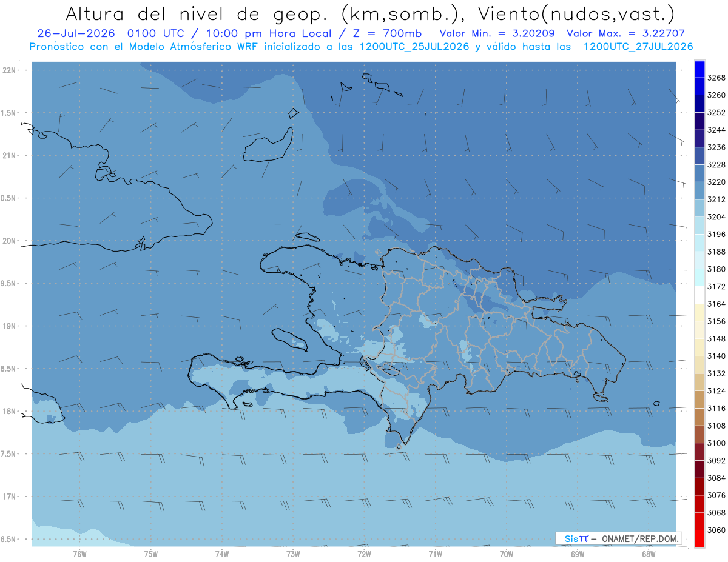The width and height of the screenshot is (728, 562).
Task: Click the 21N latitude axis label
Action: 10,155
